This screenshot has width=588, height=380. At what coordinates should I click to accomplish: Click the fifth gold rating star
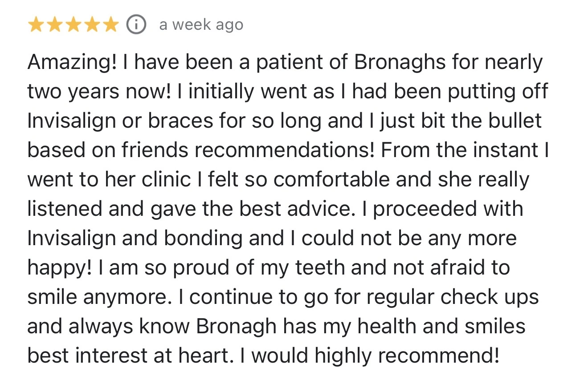point(110,25)
